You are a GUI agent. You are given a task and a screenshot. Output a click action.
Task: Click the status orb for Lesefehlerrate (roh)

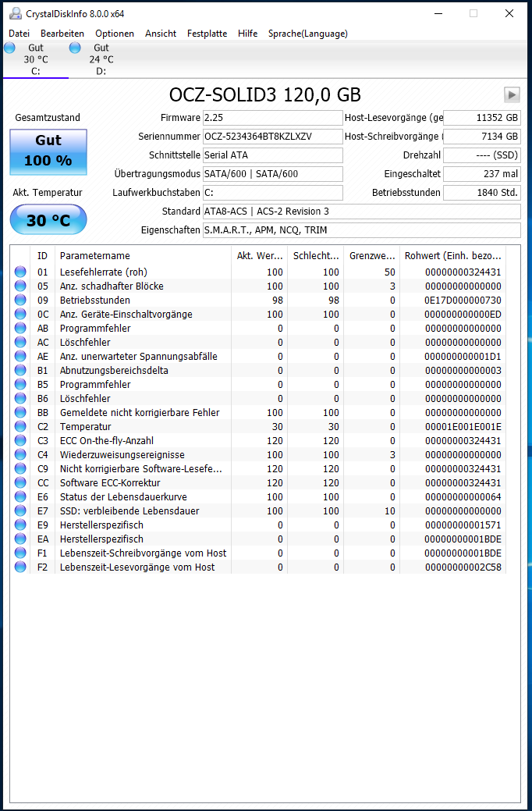(x=20, y=272)
